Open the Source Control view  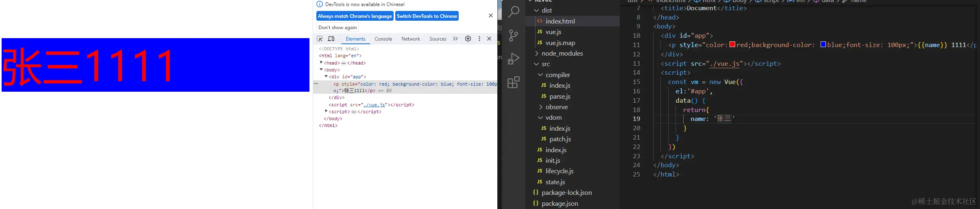[514, 35]
